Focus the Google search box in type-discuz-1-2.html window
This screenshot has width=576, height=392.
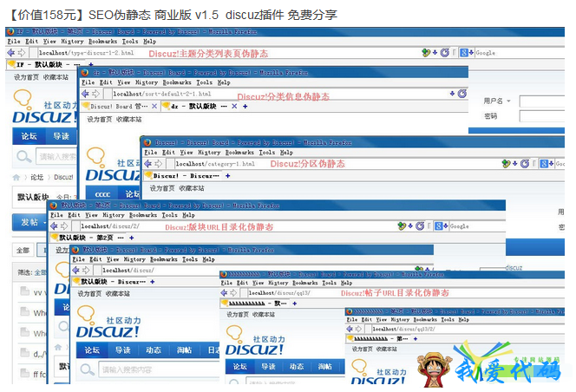point(519,53)
